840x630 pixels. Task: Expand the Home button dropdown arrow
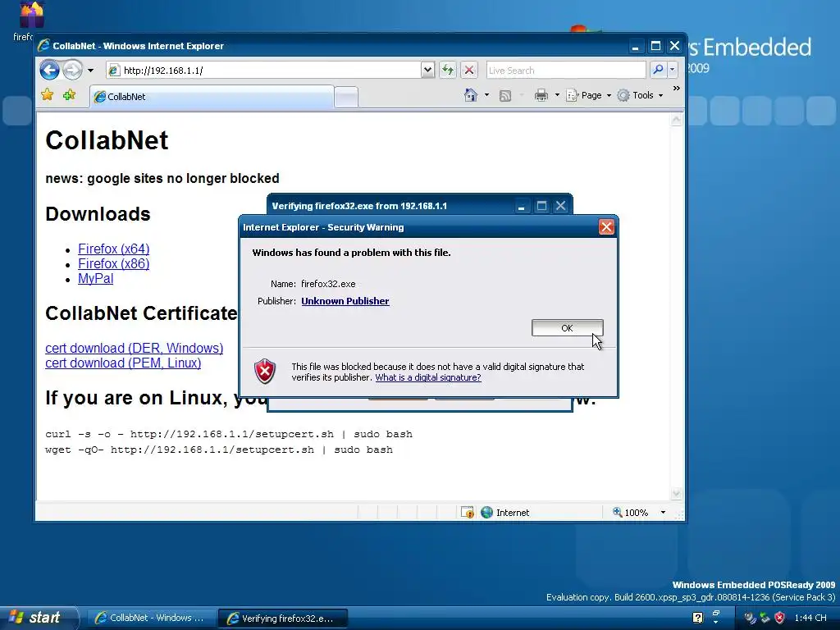486,95
